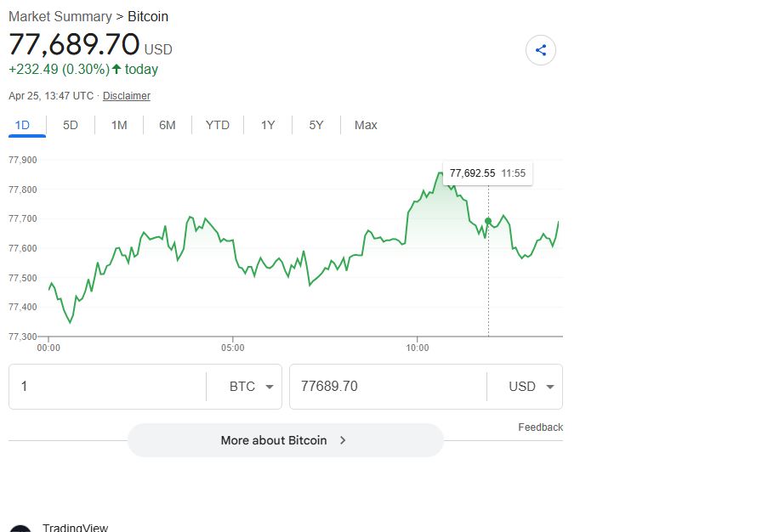
Task: Open the Disclaimer link
Action: [x=127, y=96]
